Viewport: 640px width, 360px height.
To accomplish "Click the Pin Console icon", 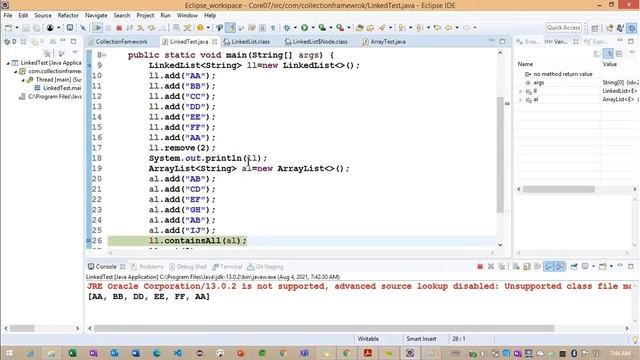I will click(x=574, y=267).
